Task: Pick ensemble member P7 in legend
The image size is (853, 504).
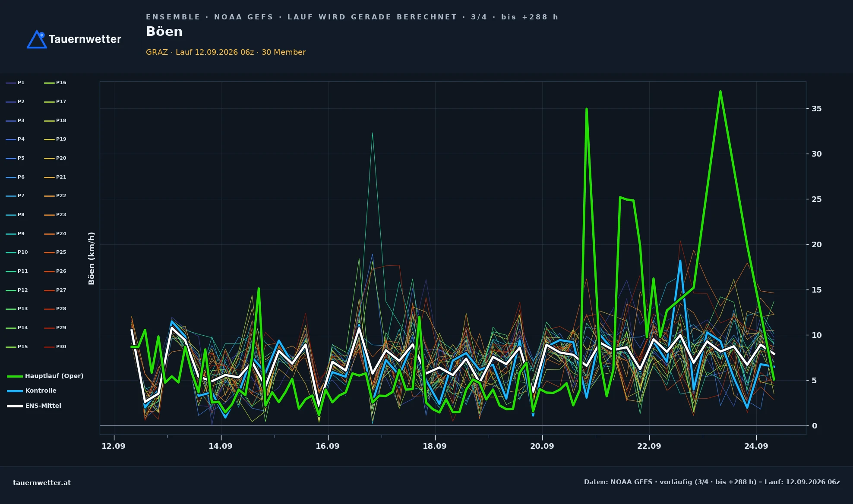Action: pyautogui.click(x=15, y=195)
